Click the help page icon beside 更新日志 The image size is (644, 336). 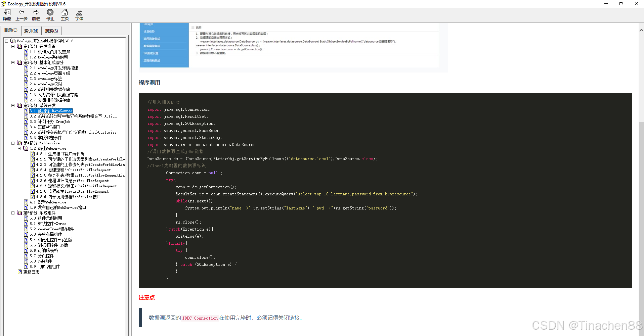20,272
